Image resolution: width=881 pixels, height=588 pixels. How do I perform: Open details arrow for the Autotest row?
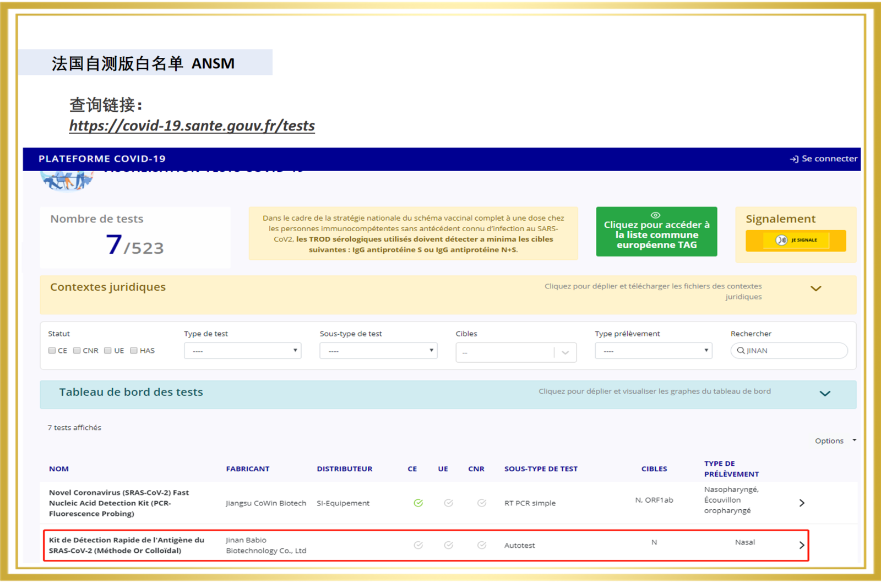pos(802,545)
